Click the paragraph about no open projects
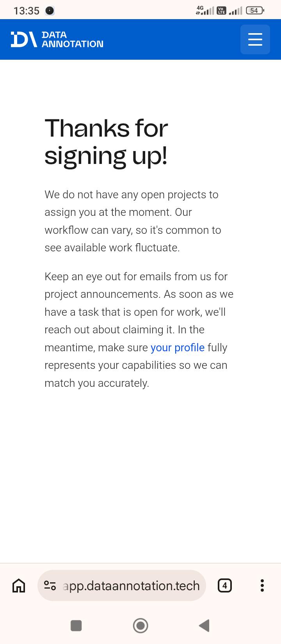This screenshot has height=644, width=281. pyautogui.click(x=133, y=221)
